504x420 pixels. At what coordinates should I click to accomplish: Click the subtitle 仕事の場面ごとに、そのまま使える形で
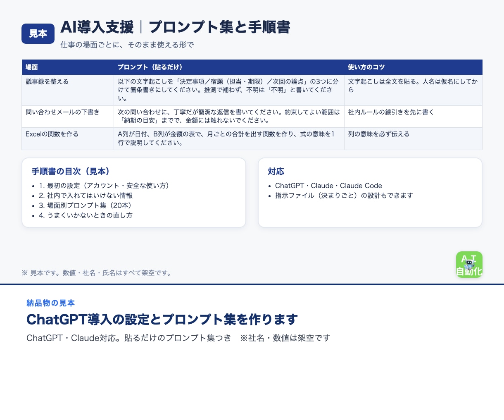pyautogui.click(x=127, y=45)
